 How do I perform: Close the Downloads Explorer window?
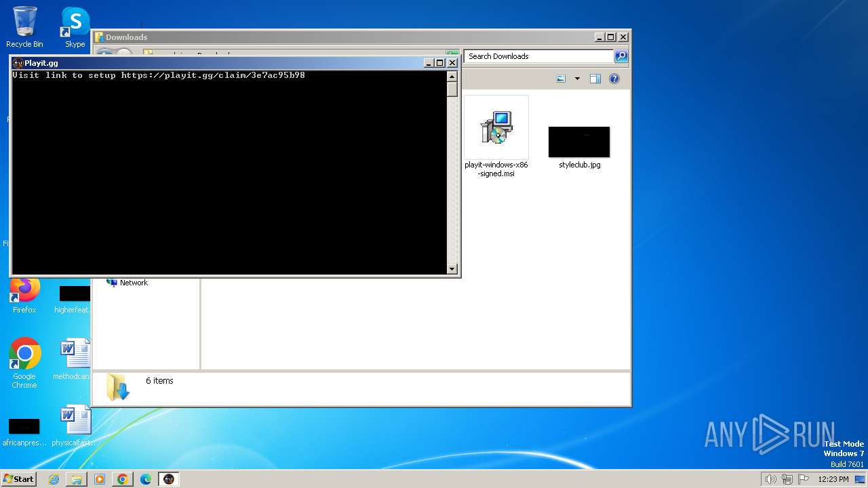tap(623, 37)
